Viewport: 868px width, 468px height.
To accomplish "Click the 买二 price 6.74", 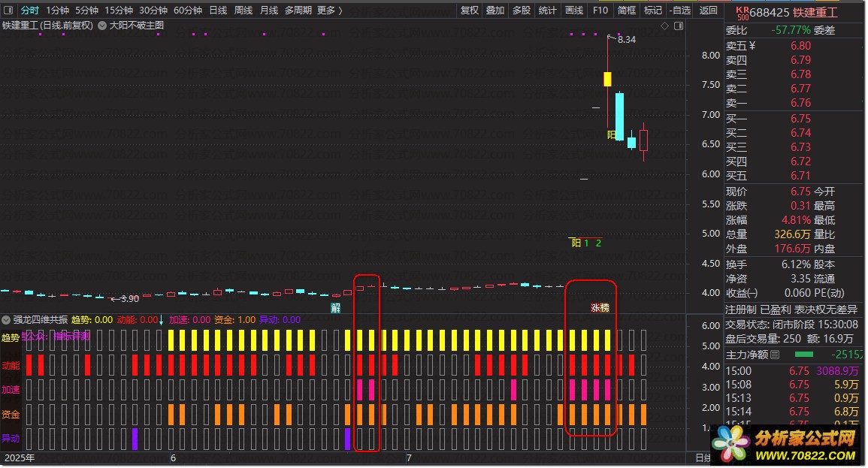I will (x=800, y=133).
